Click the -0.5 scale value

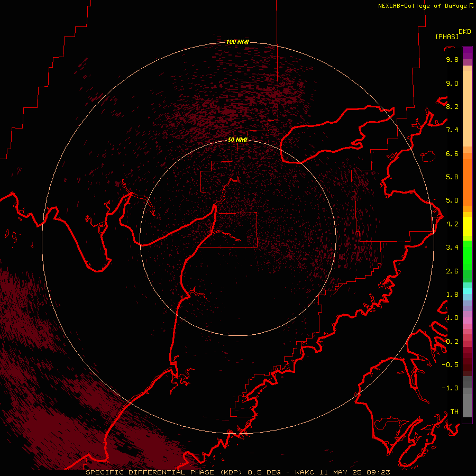pos(450,365)
